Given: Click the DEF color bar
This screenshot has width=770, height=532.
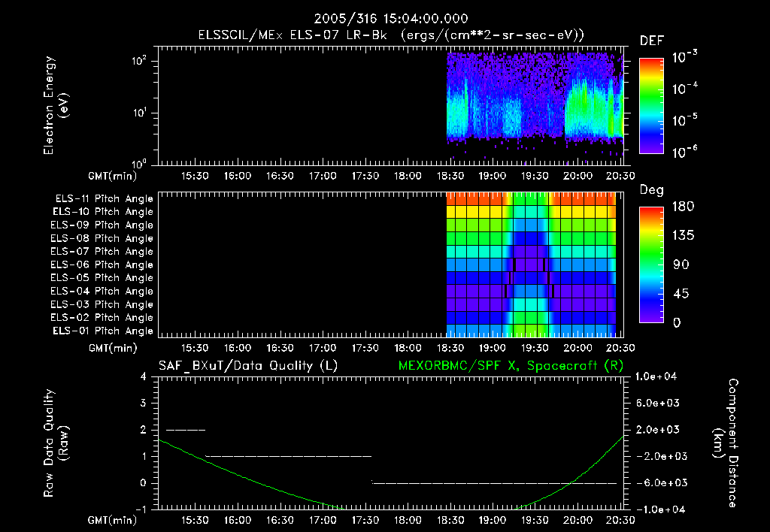Looking at the screenshot, I should 651,106.
